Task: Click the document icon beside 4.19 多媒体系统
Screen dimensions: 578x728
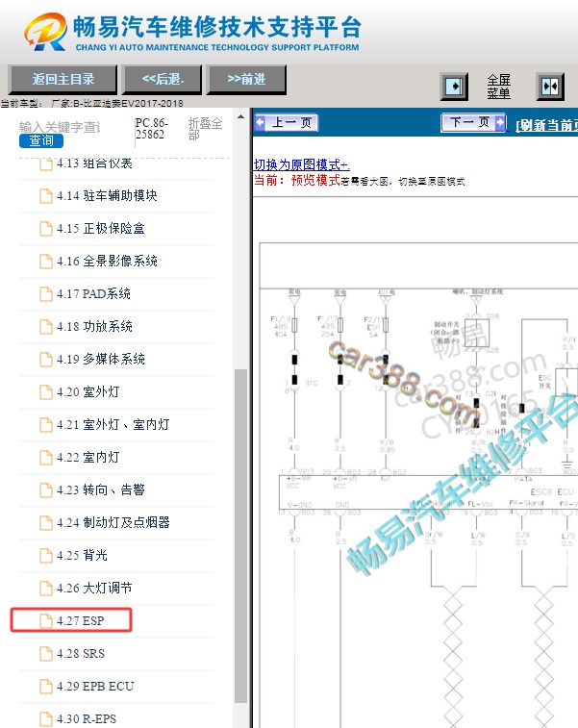Action: coord(46,360)
